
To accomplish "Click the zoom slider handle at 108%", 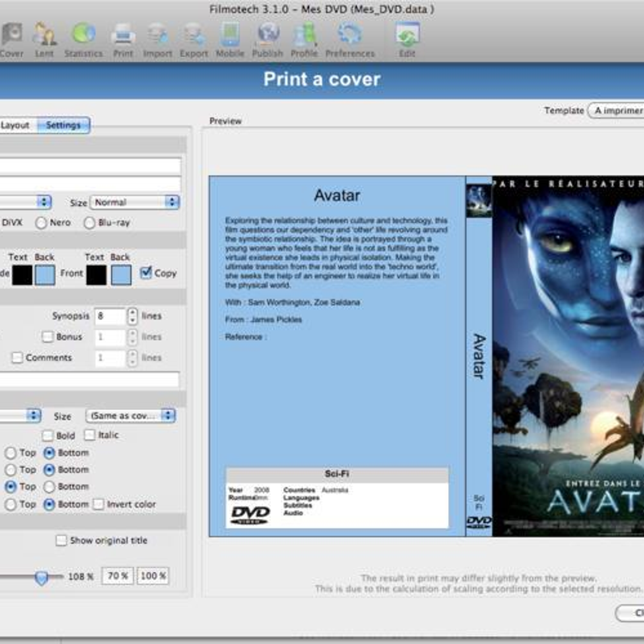I will pyautogui.click(x=41, y=578).
